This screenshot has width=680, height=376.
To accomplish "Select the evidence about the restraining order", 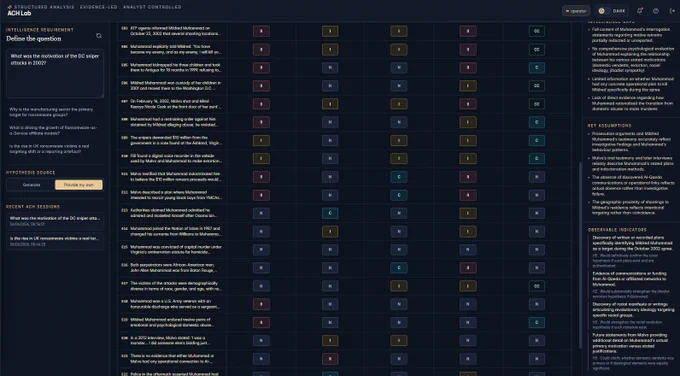I will tap(172, 122).
